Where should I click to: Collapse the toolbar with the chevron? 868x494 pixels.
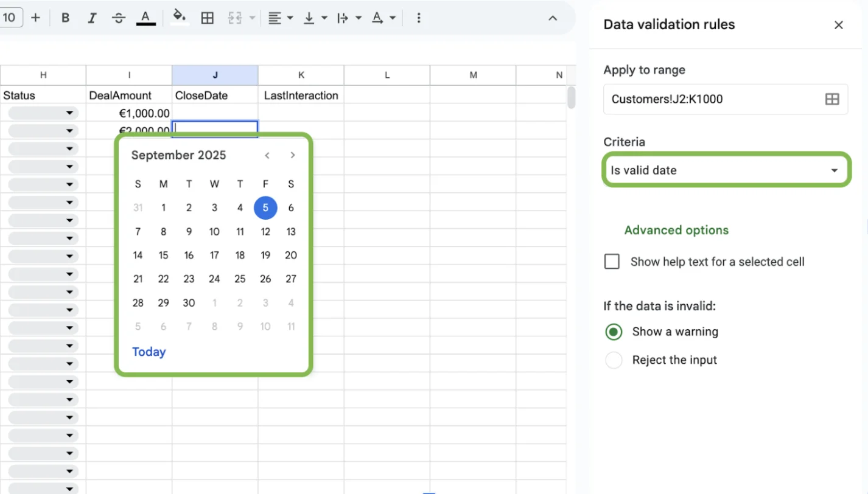[552, 18]
